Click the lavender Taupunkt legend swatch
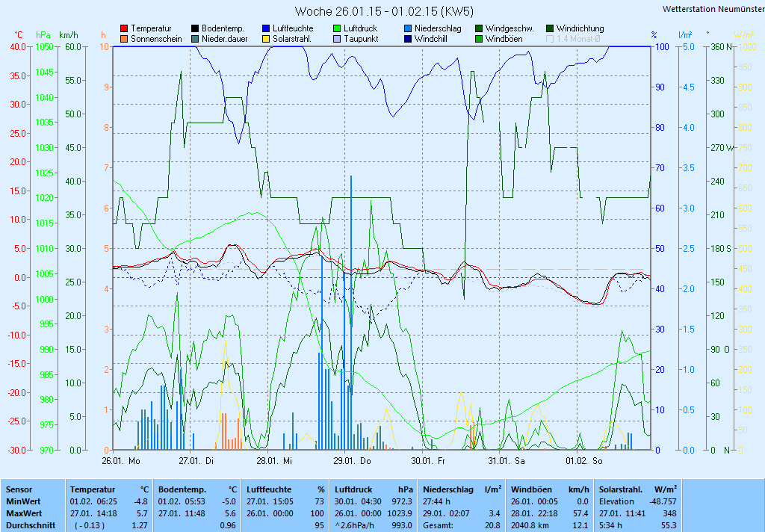The width and height of the screenshot is (765, 532). [x=337, y=39]
